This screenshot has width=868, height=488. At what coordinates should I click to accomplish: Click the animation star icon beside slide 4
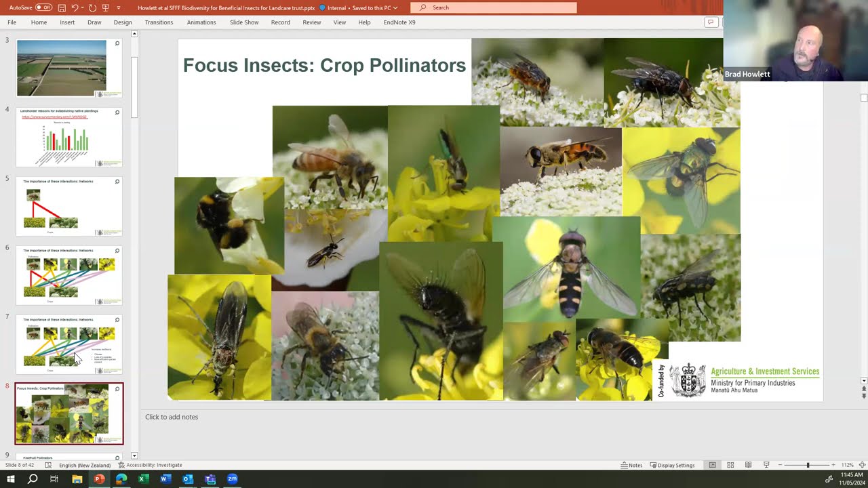(117, 113)
